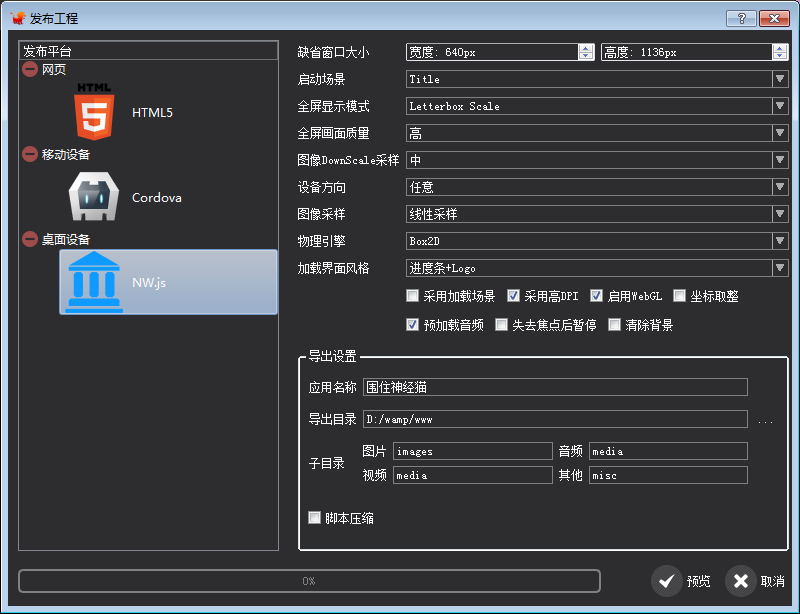
Task: Click the help question mark button
Action: coord(740,18)
